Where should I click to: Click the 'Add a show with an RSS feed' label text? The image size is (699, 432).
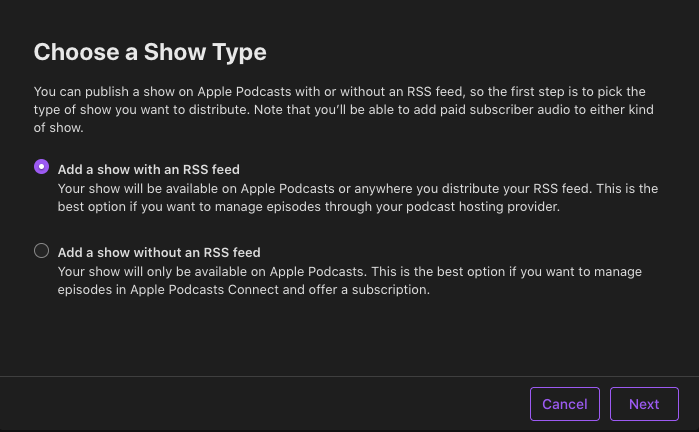[x=149, y=169]
